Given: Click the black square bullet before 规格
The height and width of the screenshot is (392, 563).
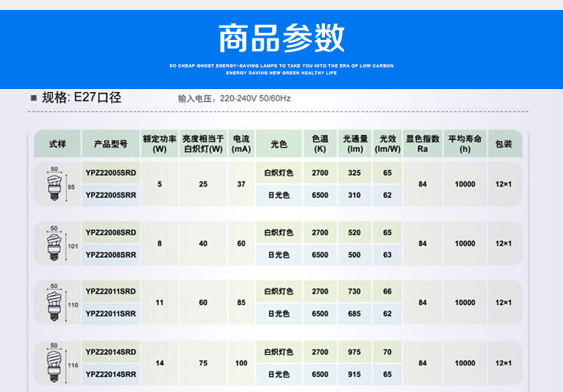Looking at the screenshot, I should pyautogui.click(x=33, y=98).
